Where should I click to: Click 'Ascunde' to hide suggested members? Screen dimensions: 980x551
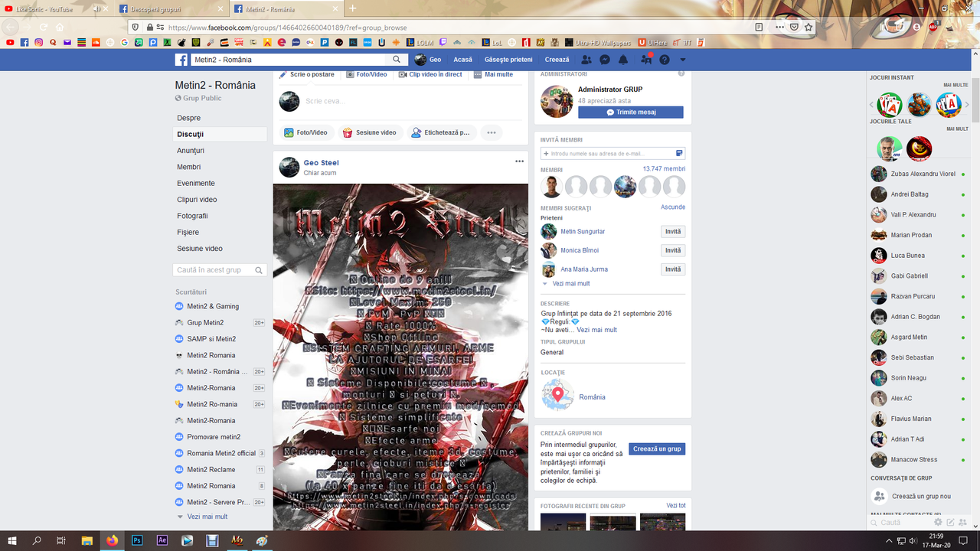[x=673, y=207]
